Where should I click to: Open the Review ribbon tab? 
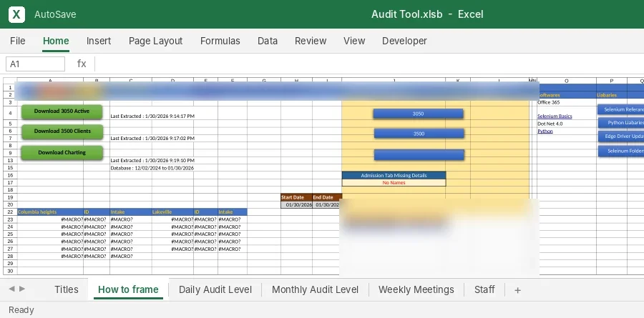(311, 41)
